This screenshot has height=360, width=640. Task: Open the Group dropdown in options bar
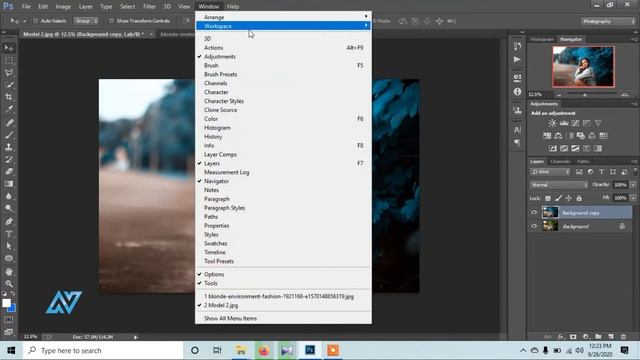pyautogui.click(x=86, y=21)
